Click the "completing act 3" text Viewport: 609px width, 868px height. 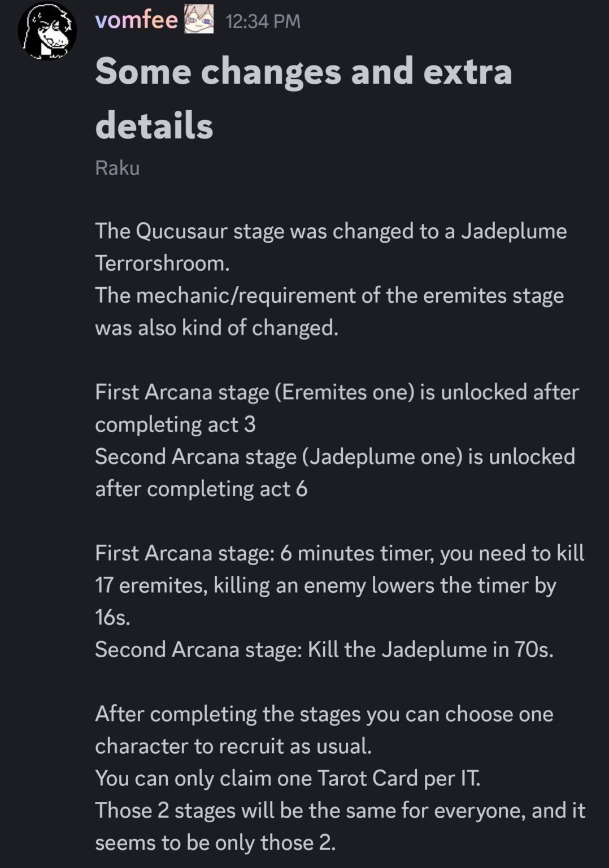(175, 424)
